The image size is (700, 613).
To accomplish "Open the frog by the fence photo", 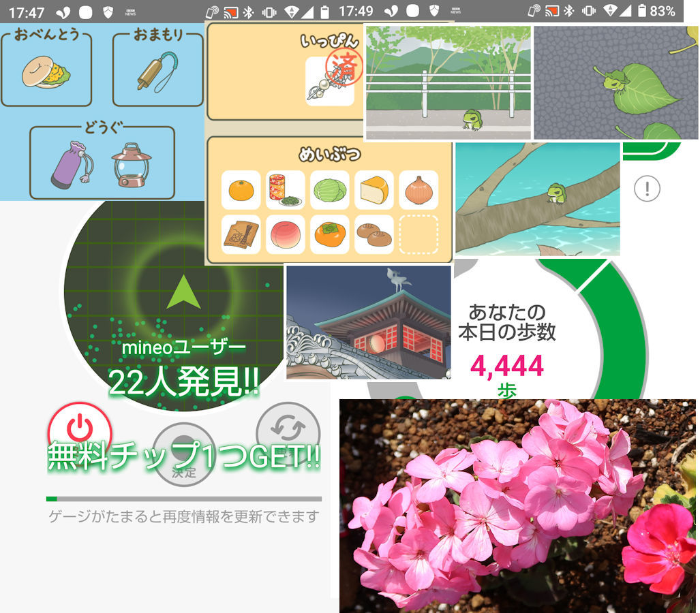I will pyautogui.click(x=448, y=83).
